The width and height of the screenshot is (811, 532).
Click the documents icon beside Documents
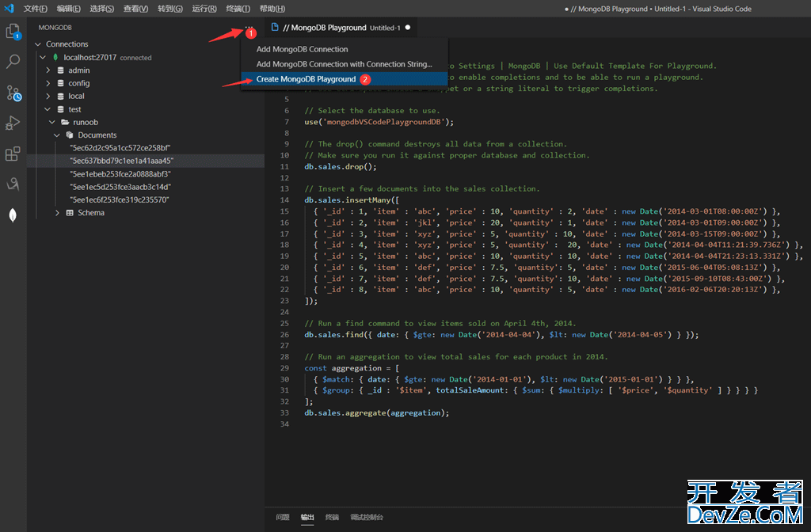pyautogui.click(x=70, y=135)
